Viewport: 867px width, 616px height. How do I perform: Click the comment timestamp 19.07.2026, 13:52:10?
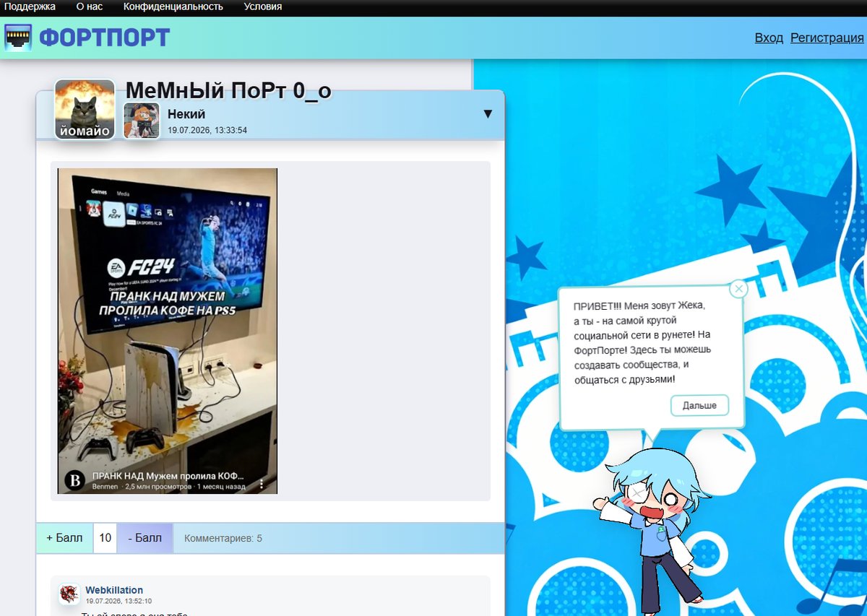pos(118,601)
